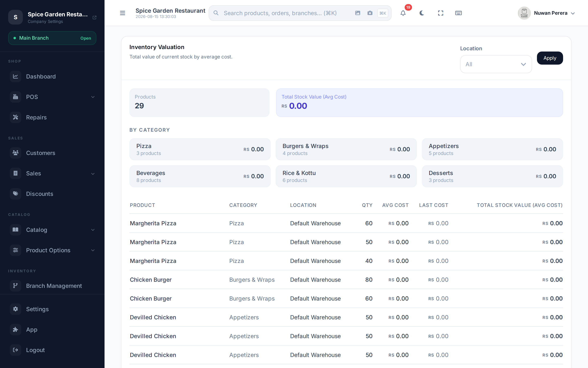The width and height of the screenshot is (588, 368).
Task: Select the Desserts category card
Action: click(x=492, y=176)
